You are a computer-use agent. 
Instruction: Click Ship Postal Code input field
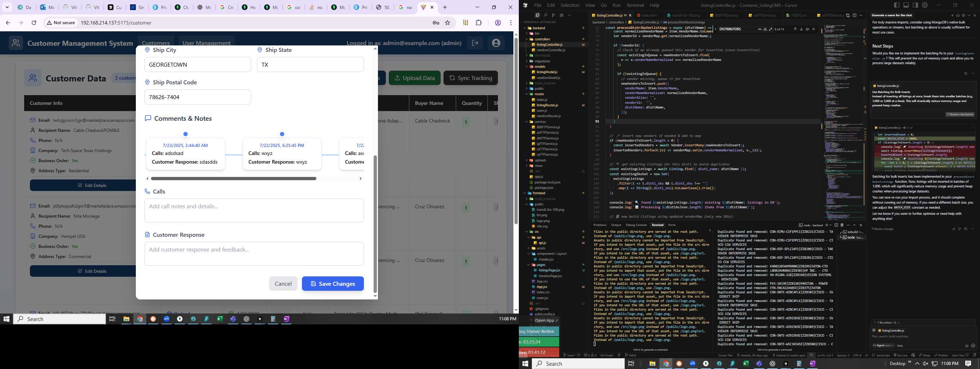(x=198, y=97)
